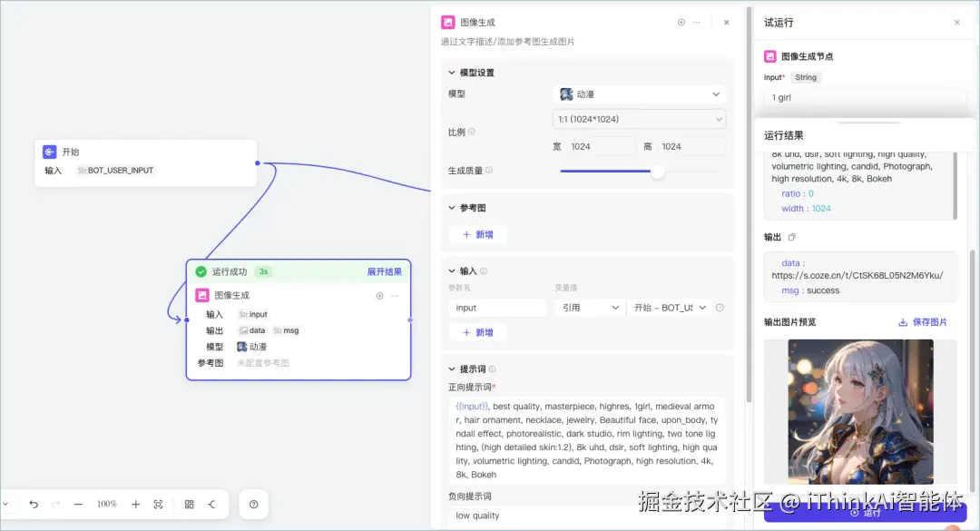The image size is (980, 531).
Task: Click the info icon next to 生成质量
Action: click(x=489, y=170)
